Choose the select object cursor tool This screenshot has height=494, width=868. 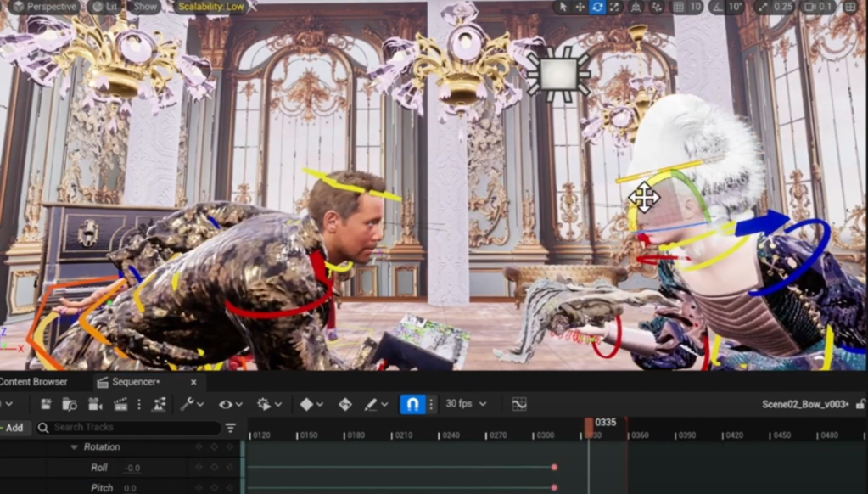pyautogui.click(x=562, y=7)
